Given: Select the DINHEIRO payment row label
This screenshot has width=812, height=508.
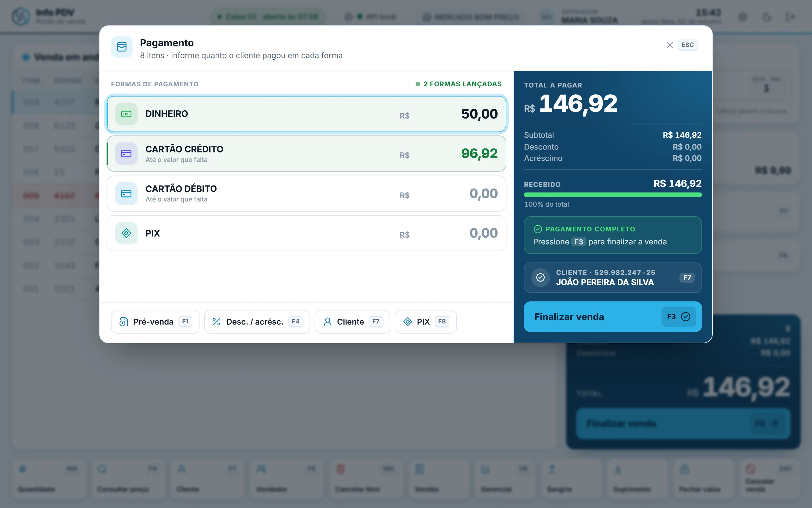Looking at the screenshot, I should click(166, 114).
